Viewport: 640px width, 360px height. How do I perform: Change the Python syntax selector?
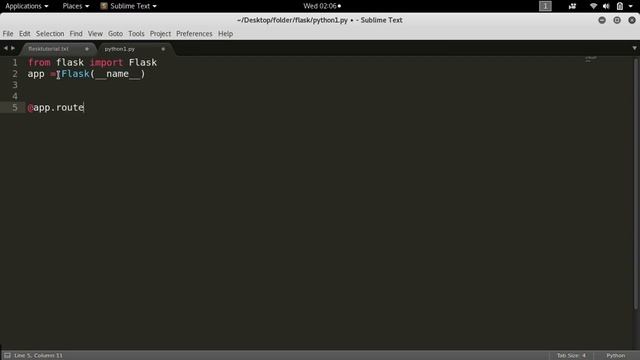pyautogui.click(x=616, y=356)
